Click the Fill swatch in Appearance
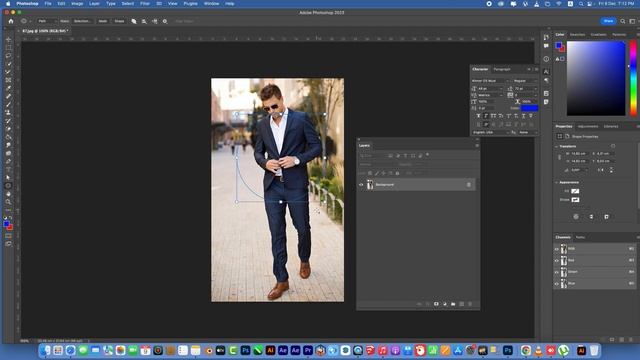 (x=575, y=191)
